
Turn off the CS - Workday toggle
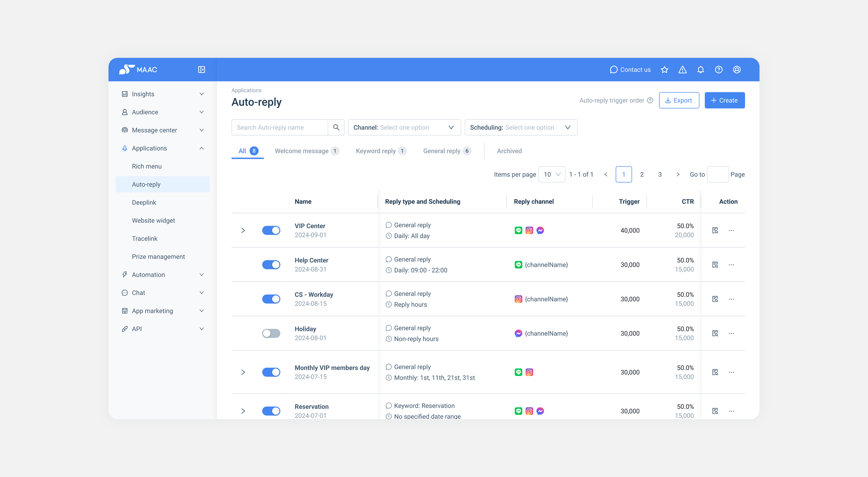pos(271,299)
